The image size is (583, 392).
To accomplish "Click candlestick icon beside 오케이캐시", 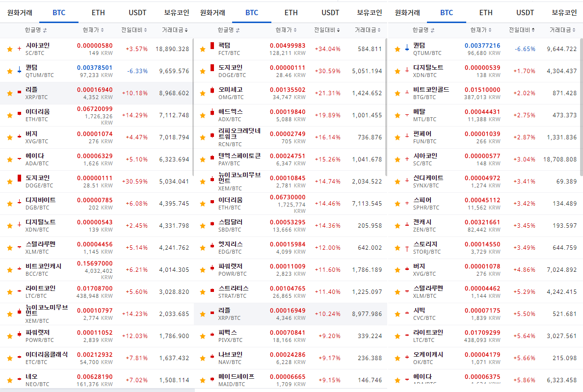I will coord(407,357).
